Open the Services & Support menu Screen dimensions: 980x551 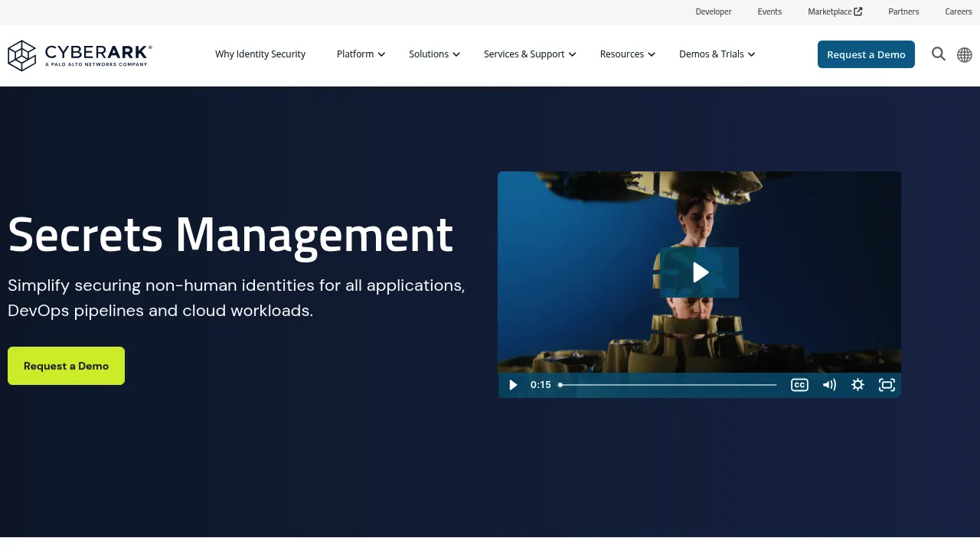point(524,54)
